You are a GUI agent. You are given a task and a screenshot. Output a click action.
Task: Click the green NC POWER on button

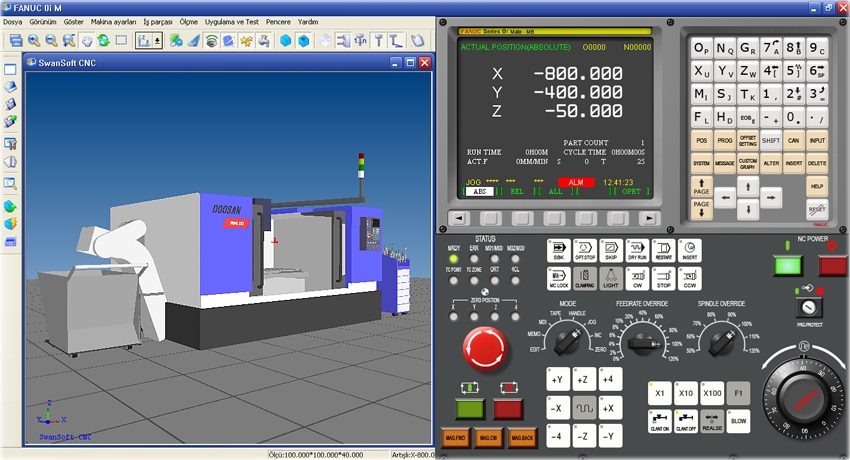788,265
